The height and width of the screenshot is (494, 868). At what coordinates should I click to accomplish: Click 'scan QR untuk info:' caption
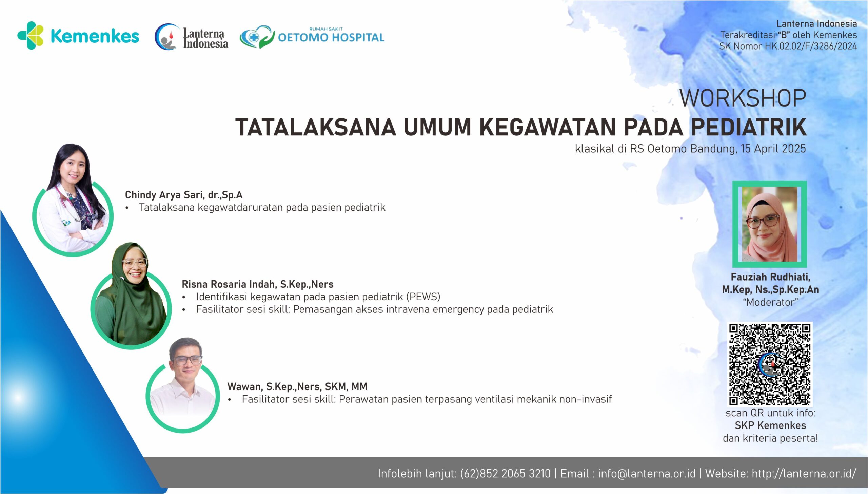pos(770,413)
